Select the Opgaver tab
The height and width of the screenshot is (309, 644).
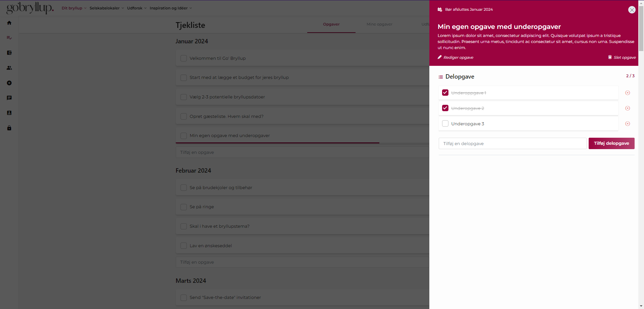pyautogui.click(x=331, y=24)
